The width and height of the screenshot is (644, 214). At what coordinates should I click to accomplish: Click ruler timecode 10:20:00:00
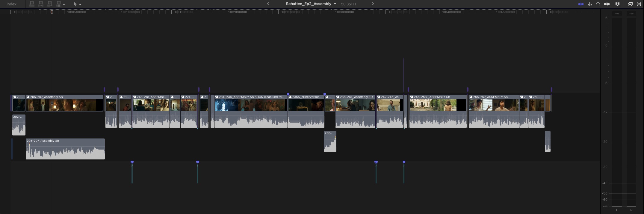point(238,12)
